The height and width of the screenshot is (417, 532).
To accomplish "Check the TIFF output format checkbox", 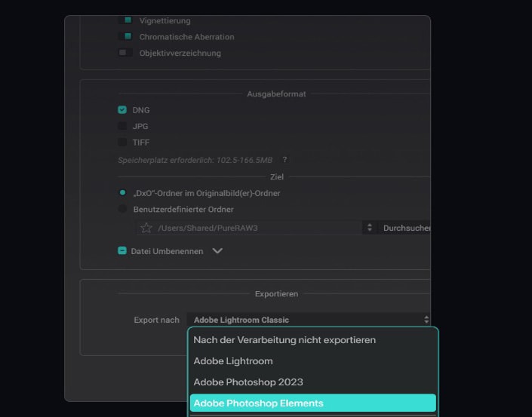I will click(x=122, y=142).
